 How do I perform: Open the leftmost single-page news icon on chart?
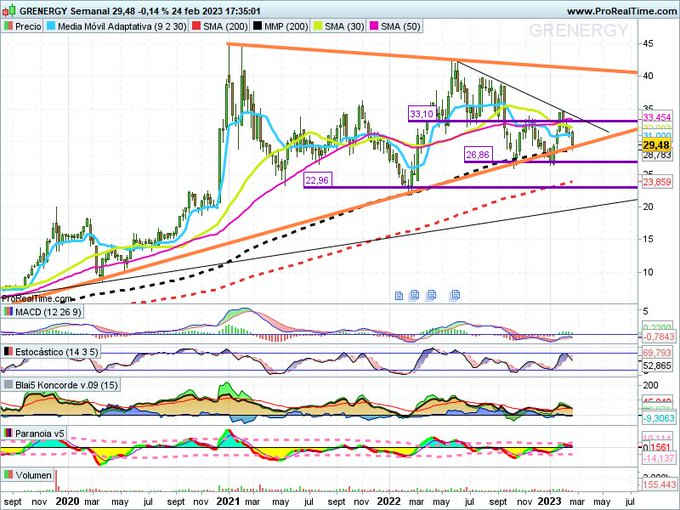coord(399,296)
